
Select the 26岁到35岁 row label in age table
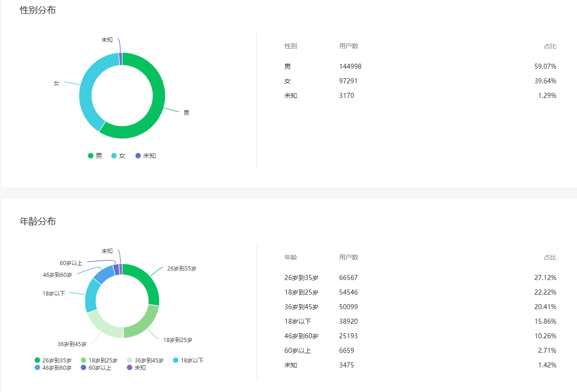tap(301, 278)
